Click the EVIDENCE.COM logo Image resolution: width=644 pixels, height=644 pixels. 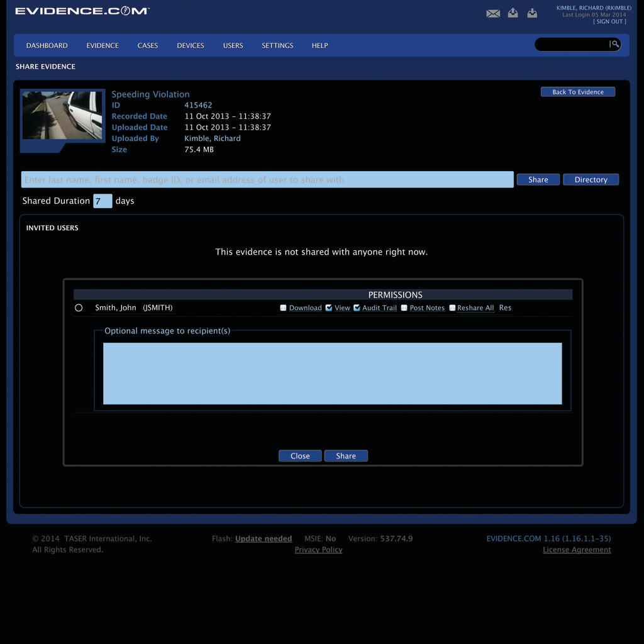coord(82,11)
